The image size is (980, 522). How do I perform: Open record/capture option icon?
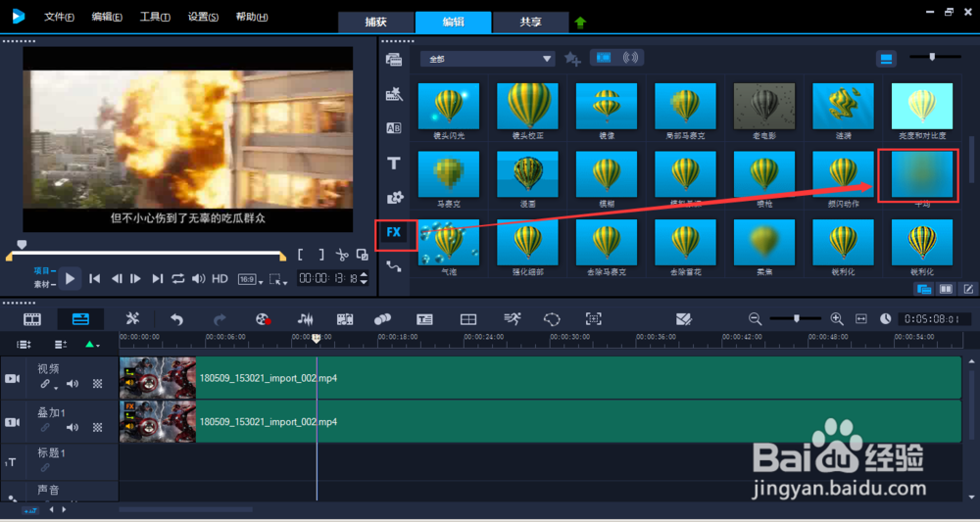263,319
